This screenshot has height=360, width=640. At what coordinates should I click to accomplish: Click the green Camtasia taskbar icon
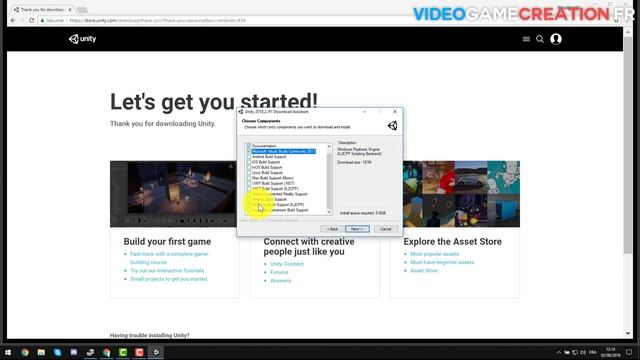(123, 352)
